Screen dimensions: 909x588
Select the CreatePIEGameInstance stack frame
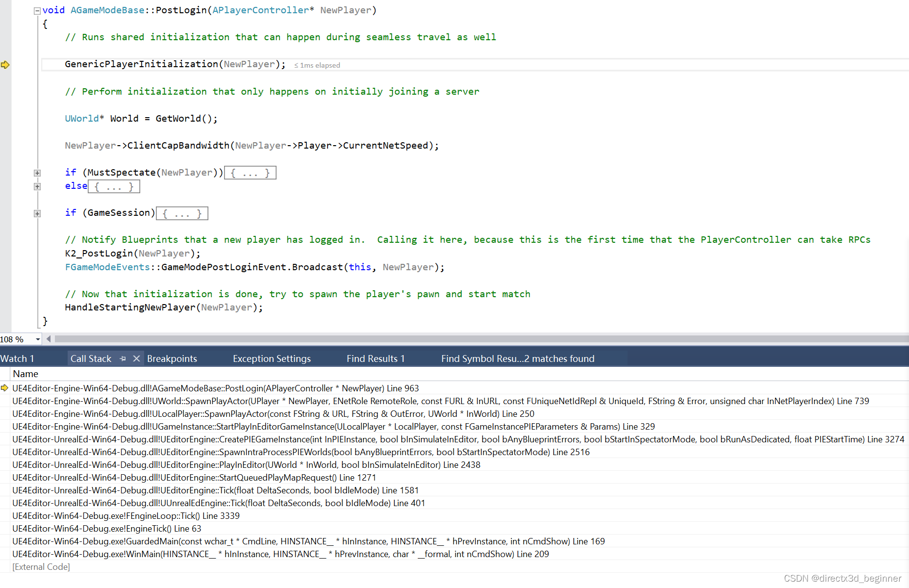click(458, 439)
